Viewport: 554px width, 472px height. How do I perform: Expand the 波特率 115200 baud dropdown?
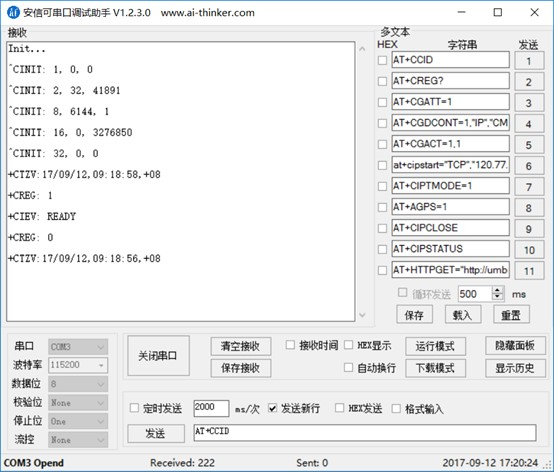(78, 365)
